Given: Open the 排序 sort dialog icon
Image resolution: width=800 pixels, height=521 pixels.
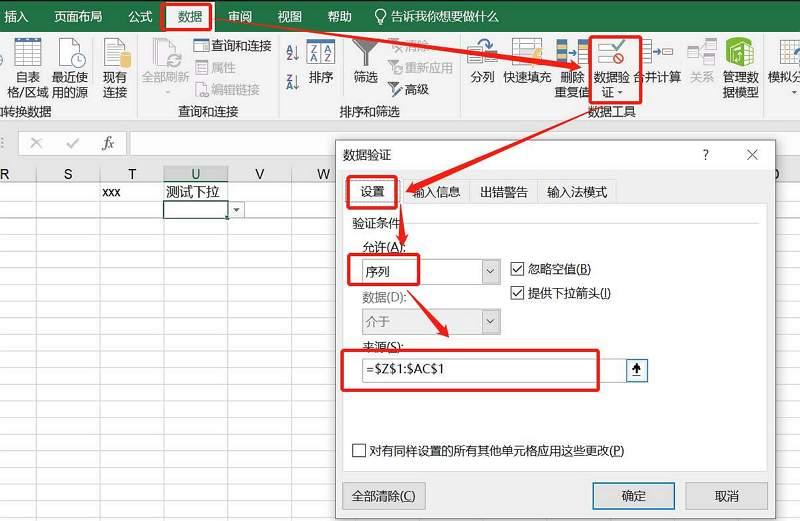Looking at the screenshot, I should 320,62.
